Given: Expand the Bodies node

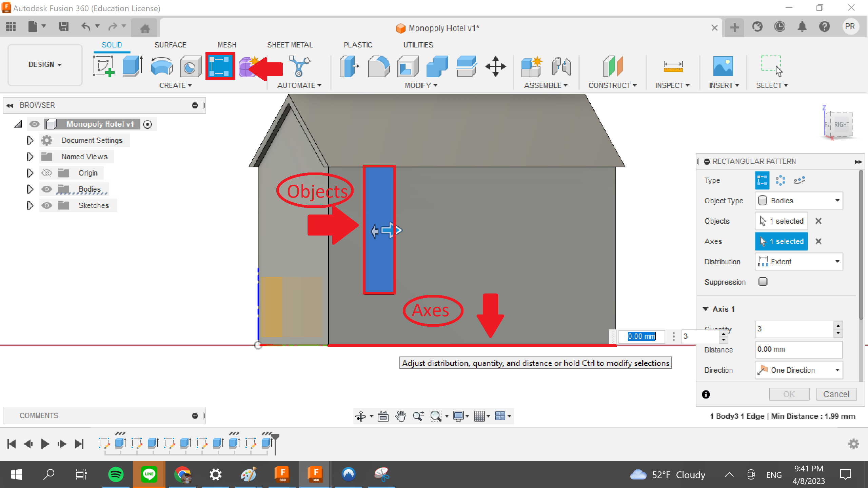Looking at the screenshot, I should (30, 189).
